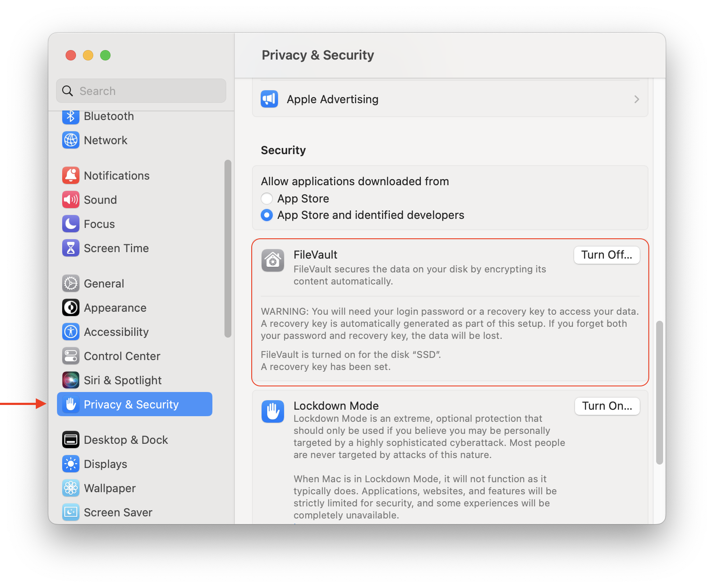Select Accessibility in the sidebar
Viewport: 714px width, 588px height.
(x=135, y=332)
